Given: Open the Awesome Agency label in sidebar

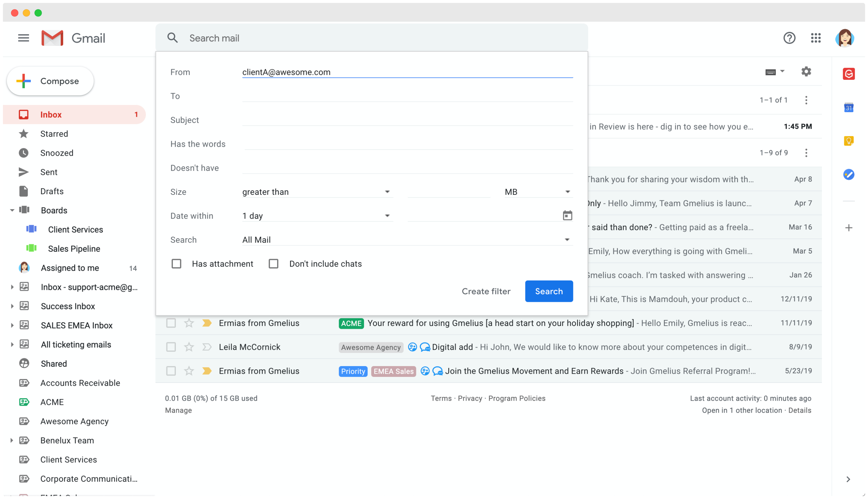Looking at the screenshot, I should point(74,421).
